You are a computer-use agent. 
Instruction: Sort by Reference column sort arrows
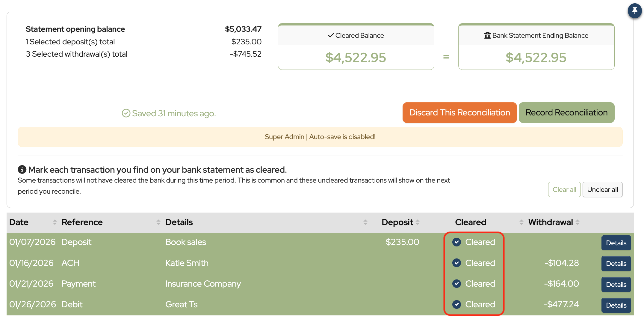click(158, 222)
